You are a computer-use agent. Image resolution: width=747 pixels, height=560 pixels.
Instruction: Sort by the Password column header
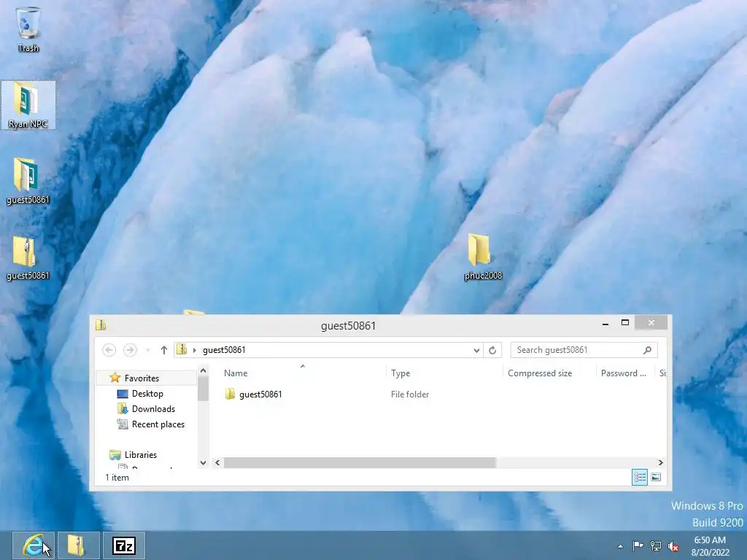(623, 373)
